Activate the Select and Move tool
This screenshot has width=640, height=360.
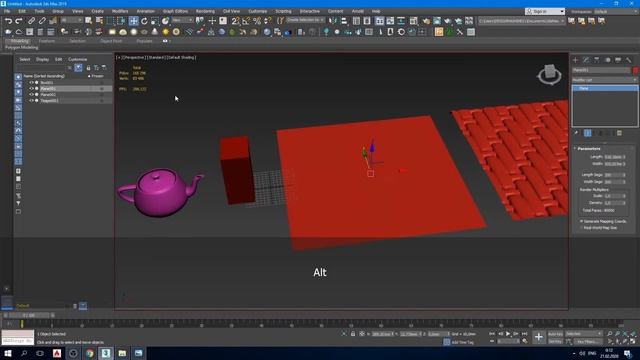[133, 21]
